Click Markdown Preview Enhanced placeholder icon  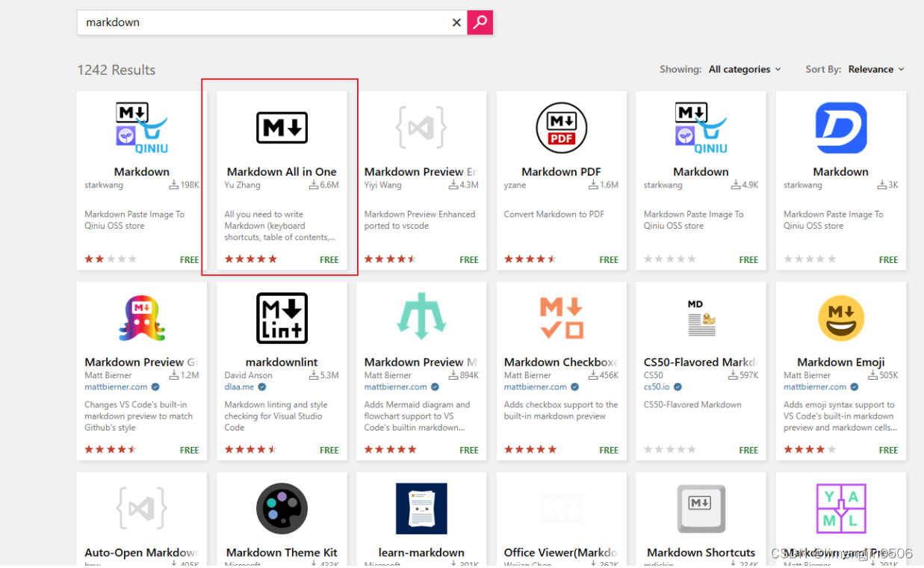pos(421,128)
